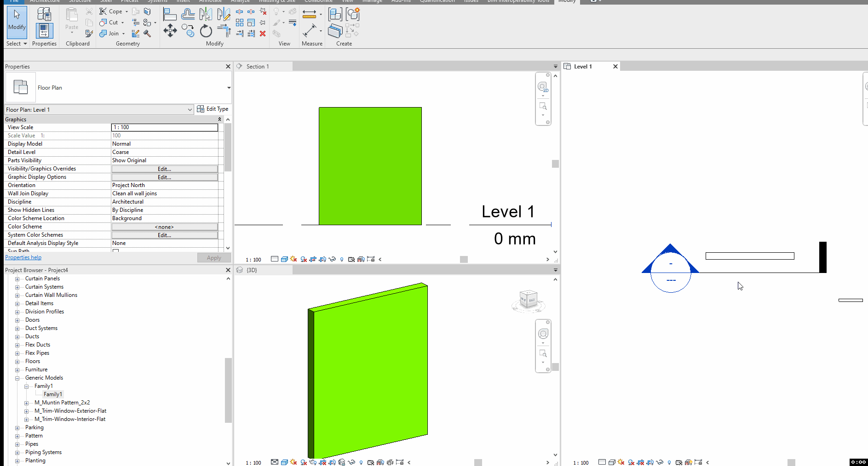Open the Annotate ribbon tab
Image resolution: width=868 pixels, height=466 pixels.
pos(210,1)
